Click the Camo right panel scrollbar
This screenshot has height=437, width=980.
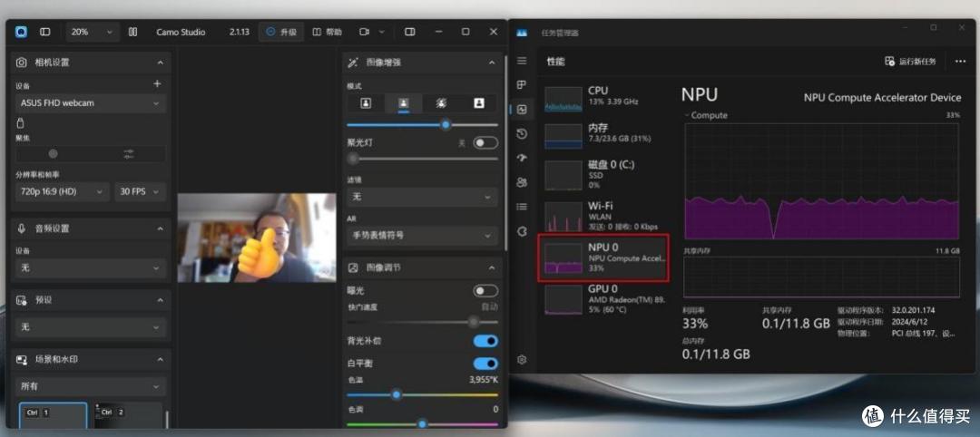coord(505,151)
